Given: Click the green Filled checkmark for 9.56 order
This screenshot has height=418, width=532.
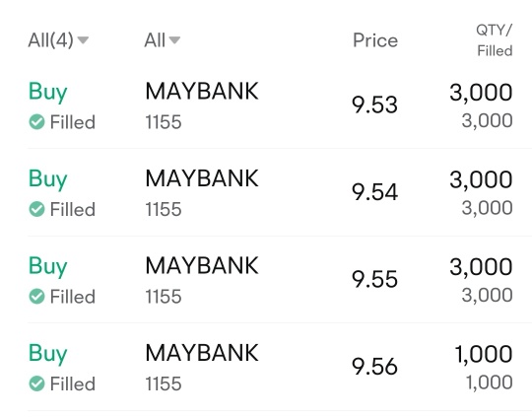Looking at the screenshot, I should coord(36,383).
